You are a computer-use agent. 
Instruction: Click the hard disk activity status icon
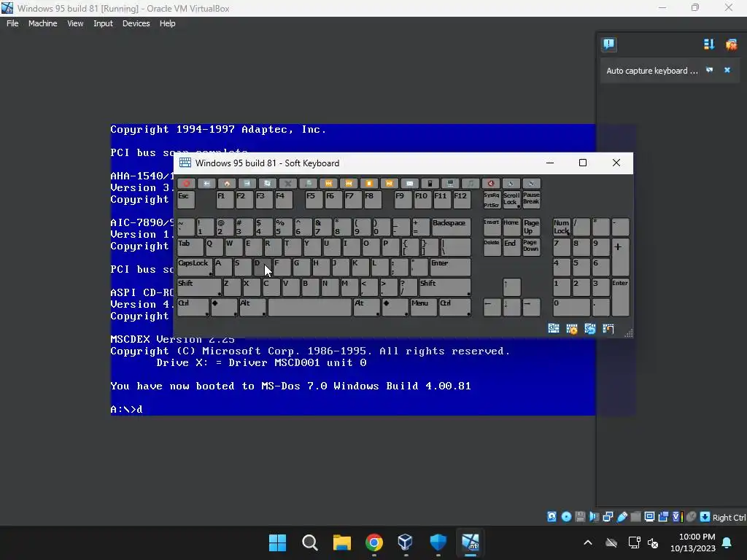pyautogui.click(x=551, y=517)
